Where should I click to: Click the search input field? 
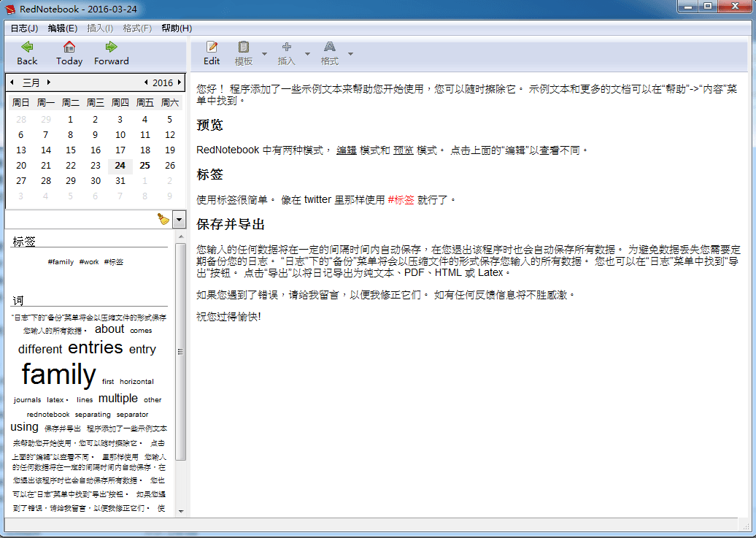80,220
